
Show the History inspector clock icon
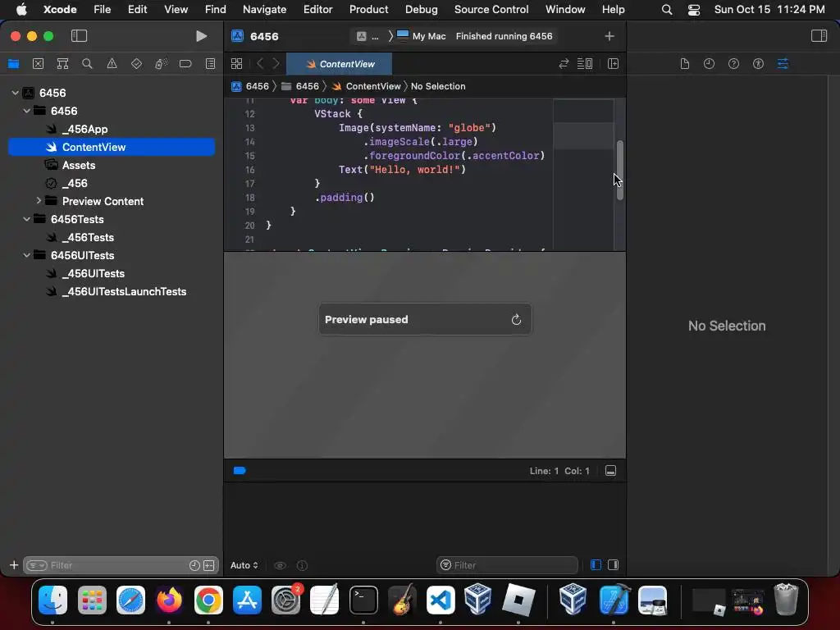tap(710, 64)
